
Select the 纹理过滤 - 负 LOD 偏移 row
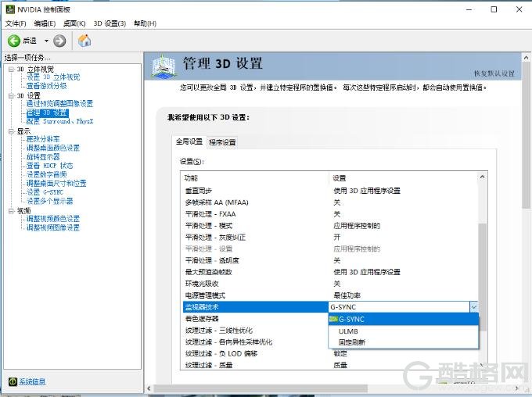click(330, 353)
